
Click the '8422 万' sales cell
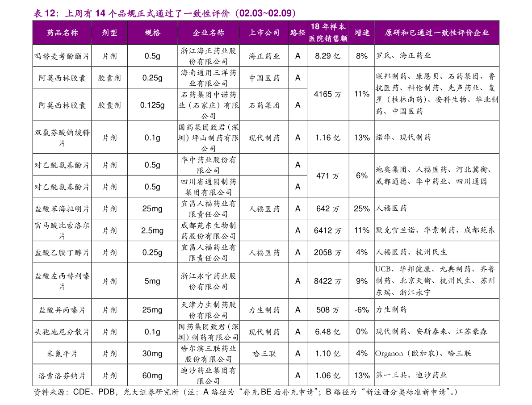point(328,281)
